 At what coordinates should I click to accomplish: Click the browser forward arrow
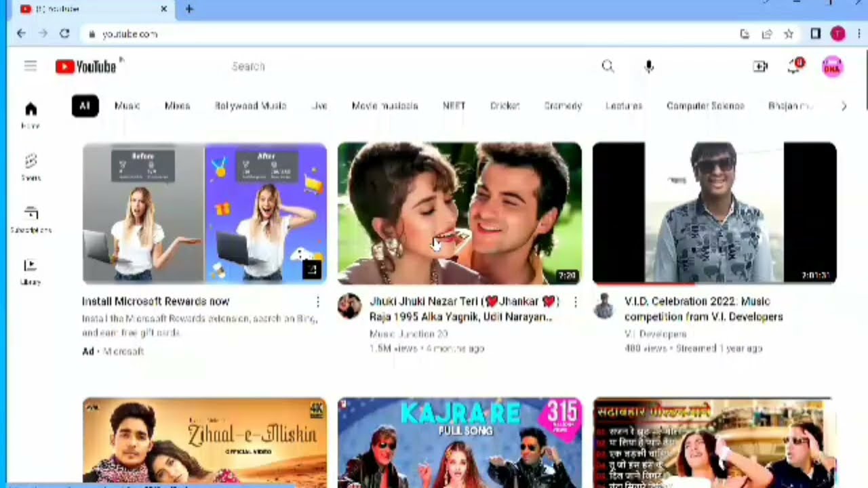pyautogui.click(x=43, y=33)
